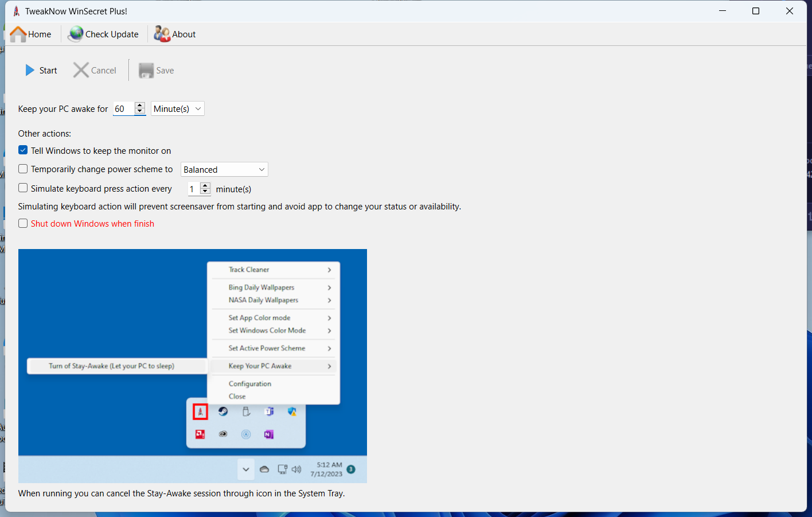Expand the Balanced power scheme dropdown
Image resolution: width=812 pixels, height=517 pixels.
(224, 170)
